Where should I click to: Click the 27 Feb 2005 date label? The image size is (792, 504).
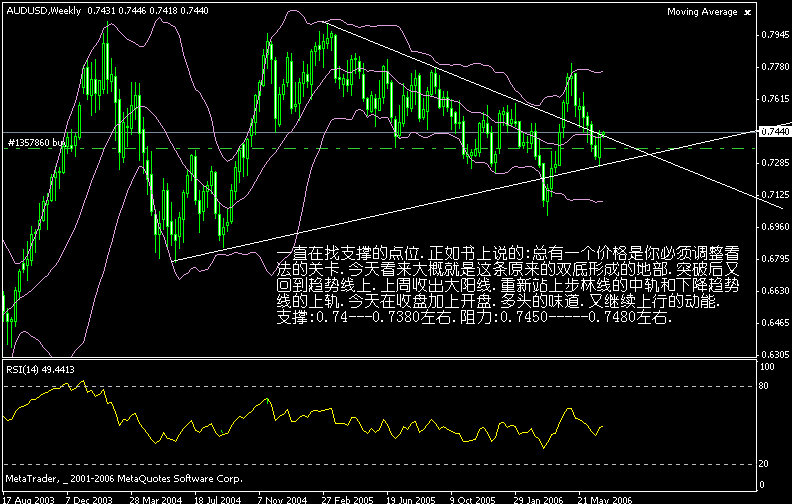348,499
